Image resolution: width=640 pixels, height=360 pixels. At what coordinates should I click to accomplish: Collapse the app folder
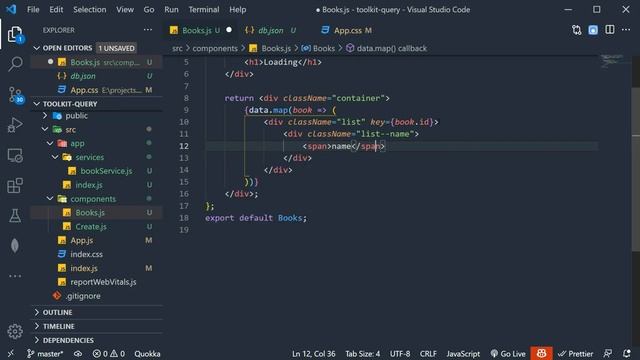click(x=97, y=144)
